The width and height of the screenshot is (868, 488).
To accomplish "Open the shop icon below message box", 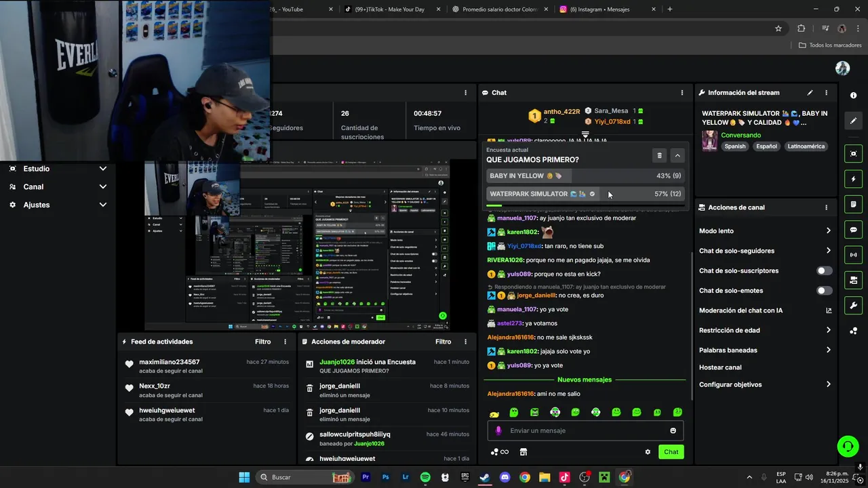I will tap(523, 452).
